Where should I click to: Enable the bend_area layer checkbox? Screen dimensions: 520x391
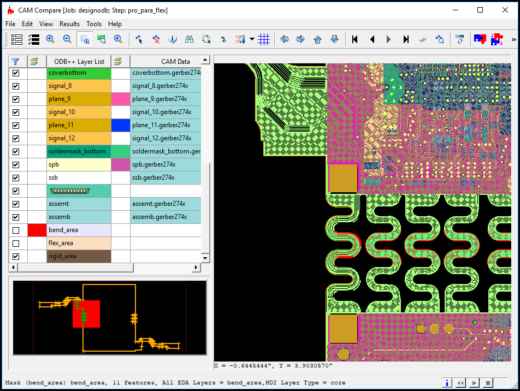click(16, 230)
